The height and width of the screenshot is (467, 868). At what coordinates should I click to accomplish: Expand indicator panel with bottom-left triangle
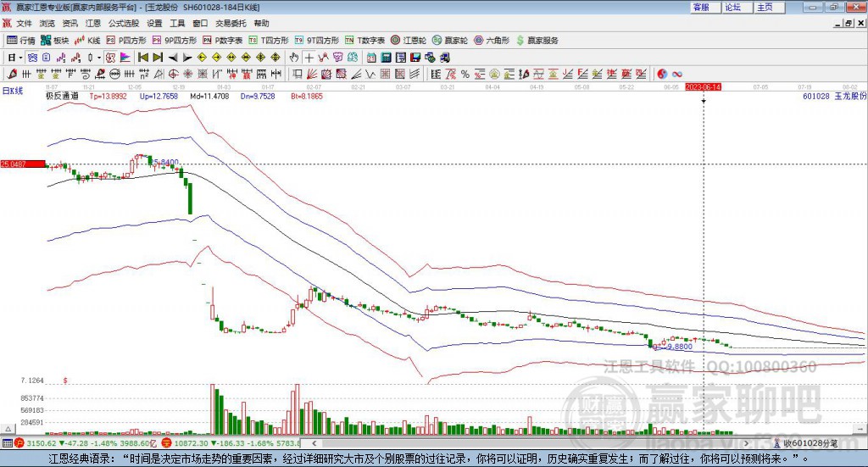point(8,429)
